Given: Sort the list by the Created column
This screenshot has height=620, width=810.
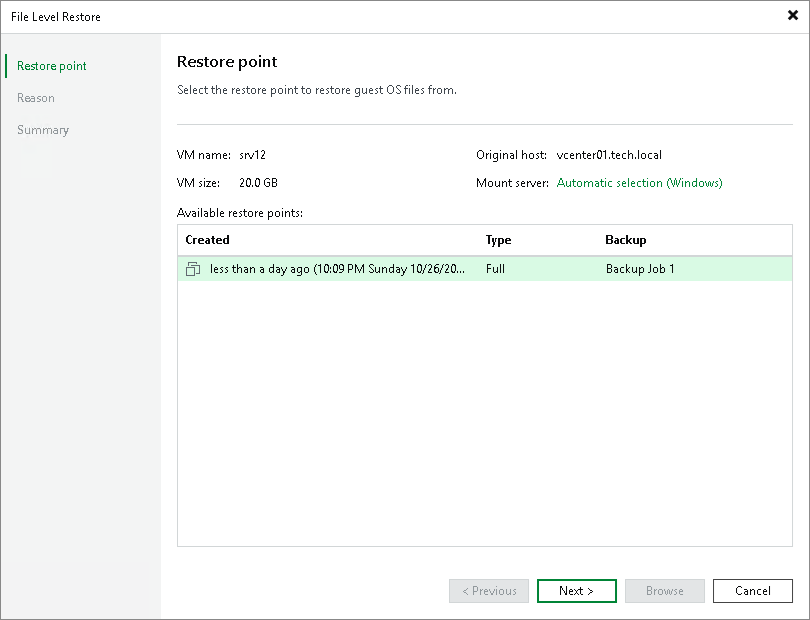Looking at the screenshot, I should tap(207, 240).
